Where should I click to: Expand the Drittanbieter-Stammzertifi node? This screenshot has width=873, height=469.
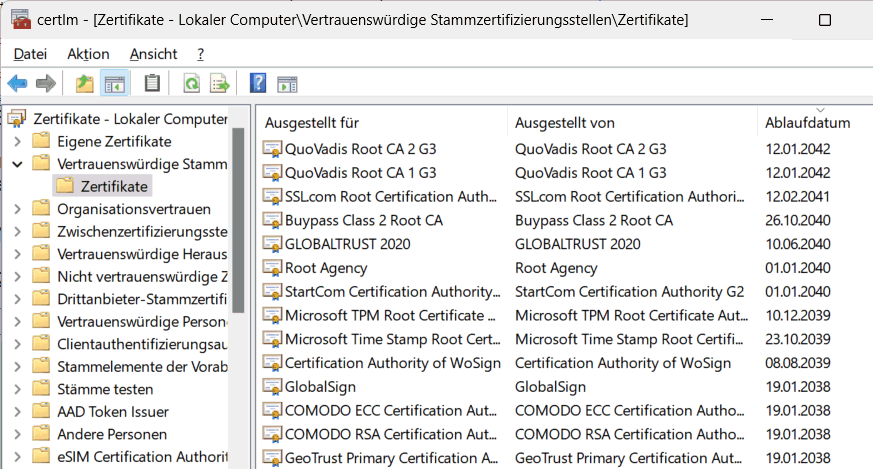tap(17, 299)
